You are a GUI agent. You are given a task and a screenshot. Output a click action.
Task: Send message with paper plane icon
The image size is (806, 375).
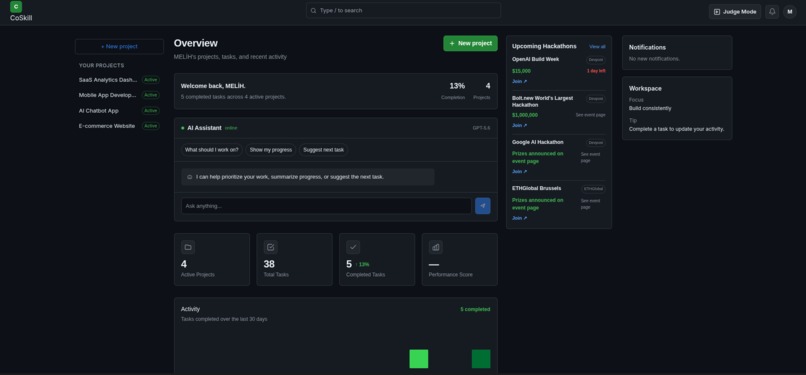coord(482,206)
